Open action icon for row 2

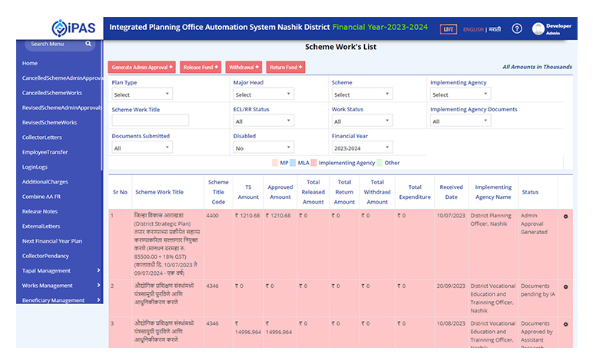(566, 286)
